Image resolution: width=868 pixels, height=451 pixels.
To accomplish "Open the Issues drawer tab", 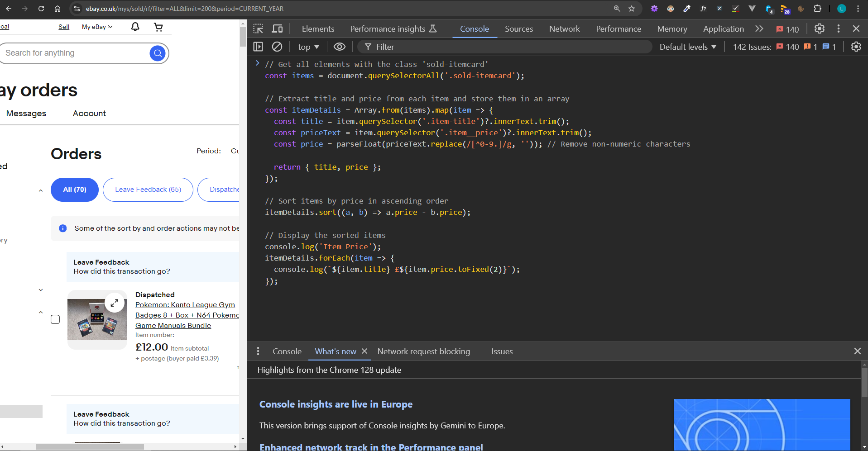I will coord(502,351).
